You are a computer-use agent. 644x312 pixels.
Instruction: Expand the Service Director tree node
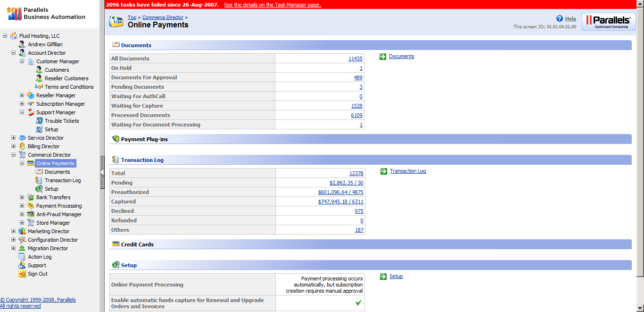(x=14, y=138)
